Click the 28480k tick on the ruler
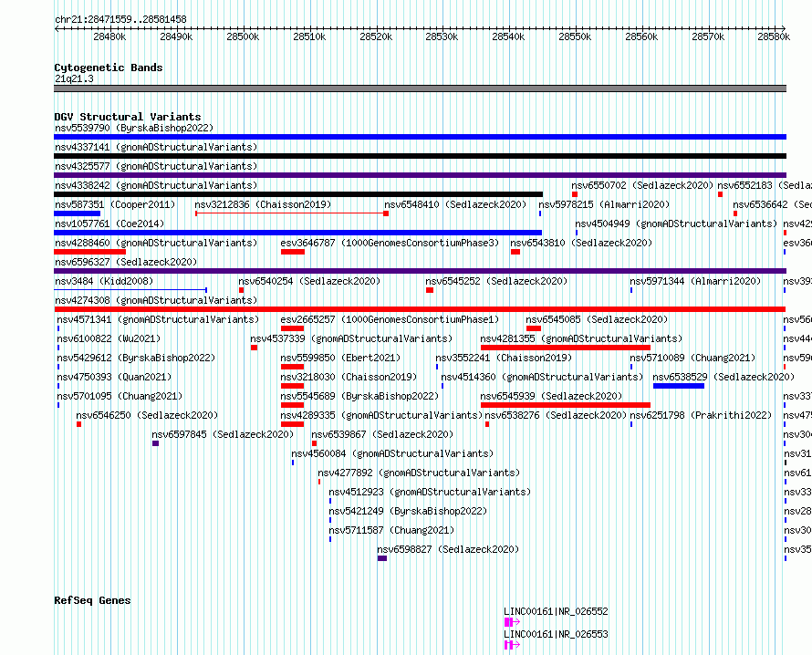This screenshot has height=655, width=812. [x=109, y=36]
